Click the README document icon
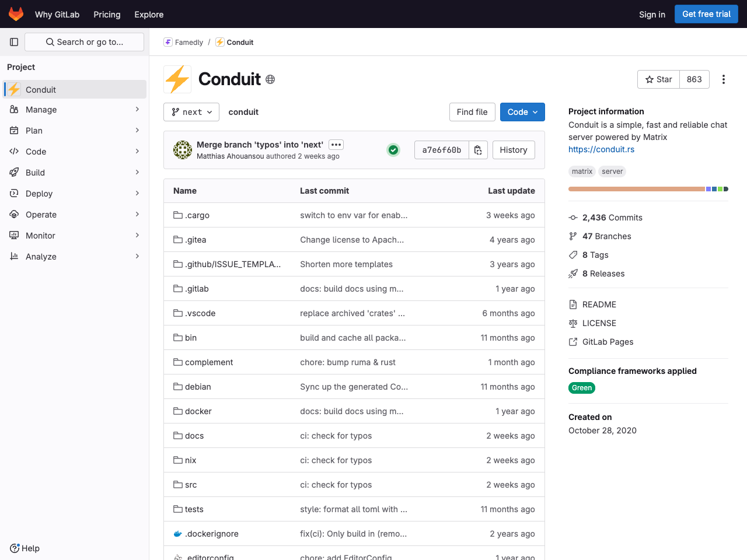Screen dimensions: 747x560 (573, 304)
